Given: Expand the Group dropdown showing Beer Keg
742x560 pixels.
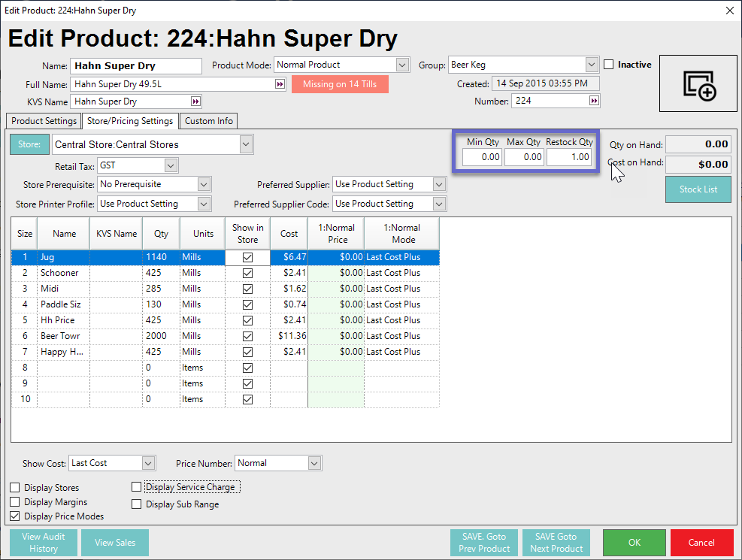Looking at the screenshot, I should pos(592,65).
